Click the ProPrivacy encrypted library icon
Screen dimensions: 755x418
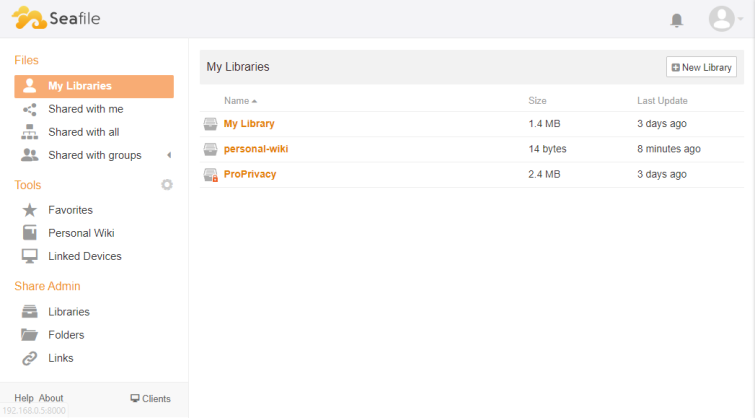pyautogui.click(x=210, y=175)
